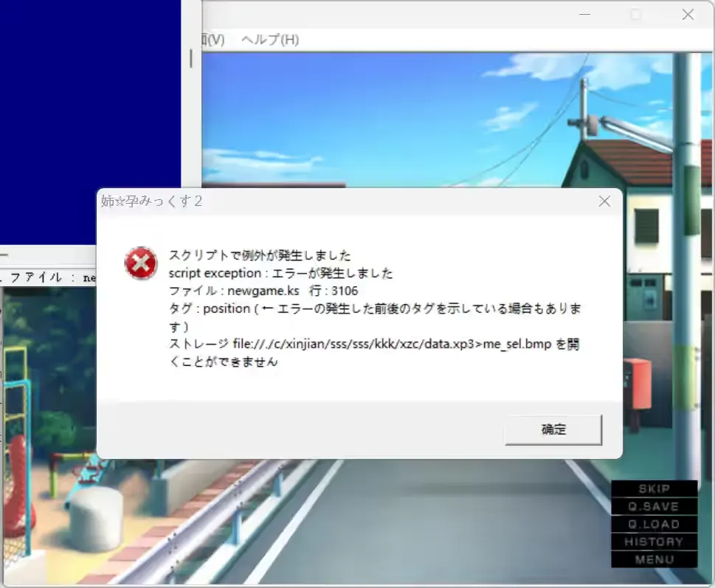Screen dimensions: 715x588
Task: Open the ヘルプ(H) menu
Action: [x=270, y=40]
